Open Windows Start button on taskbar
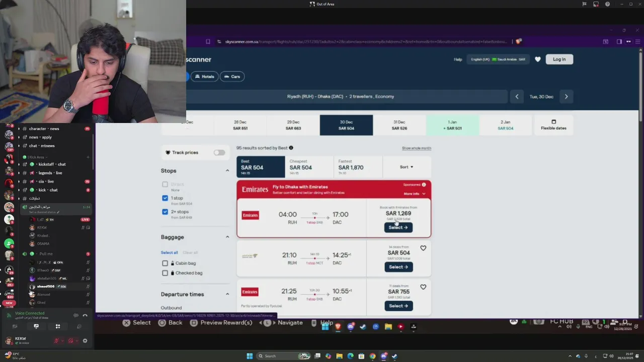Image resolution: width=644 pixels, height=362 pixels. coord(250,356)
